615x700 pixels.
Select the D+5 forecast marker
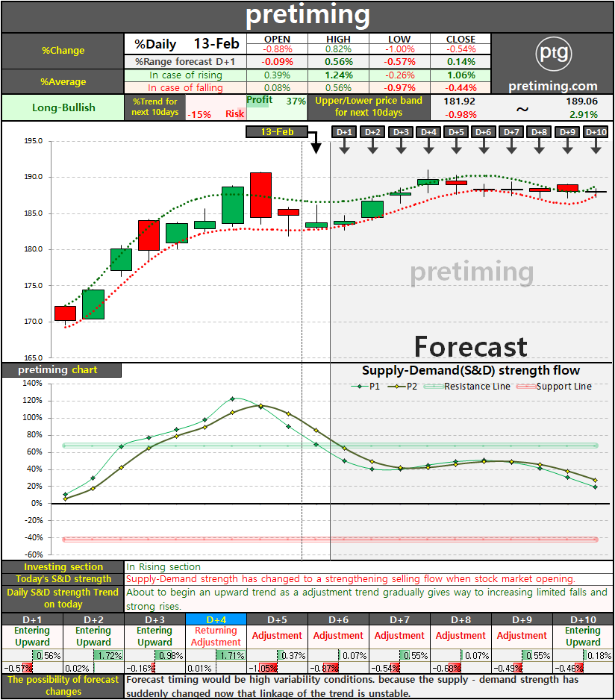457,131
